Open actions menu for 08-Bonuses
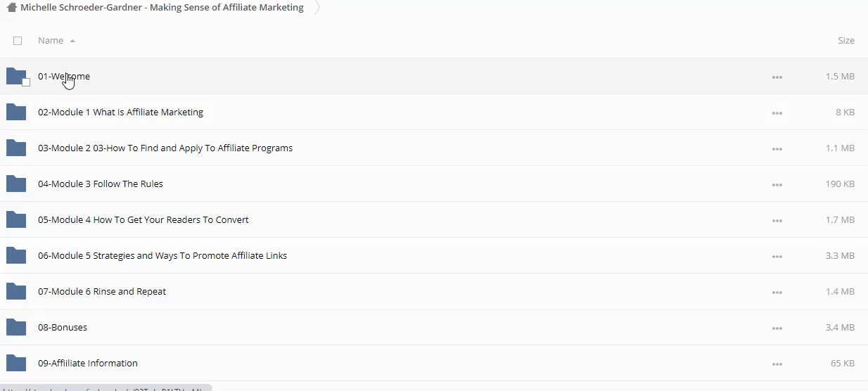Image resolution: width=868 pixels, height=391 pixels. [x=777, y=328]
